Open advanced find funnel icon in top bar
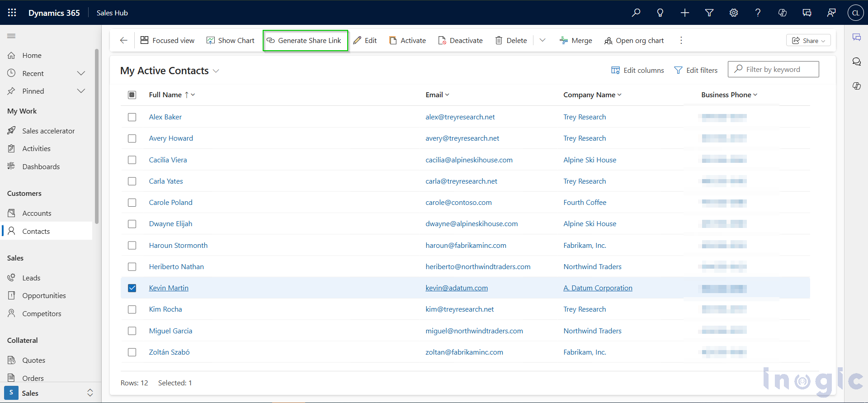The width and height of the screenshot is (868, 403). coord(709,13)
